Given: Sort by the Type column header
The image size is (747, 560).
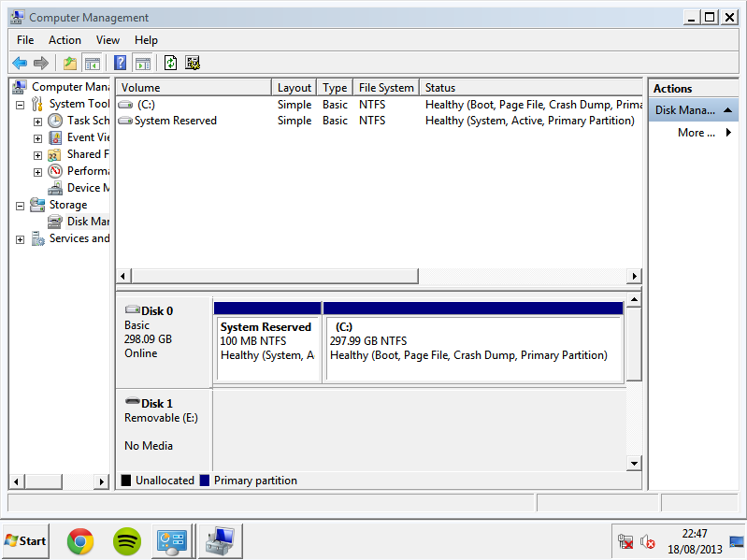Looking at the screenshot, I should coord(335,88).
